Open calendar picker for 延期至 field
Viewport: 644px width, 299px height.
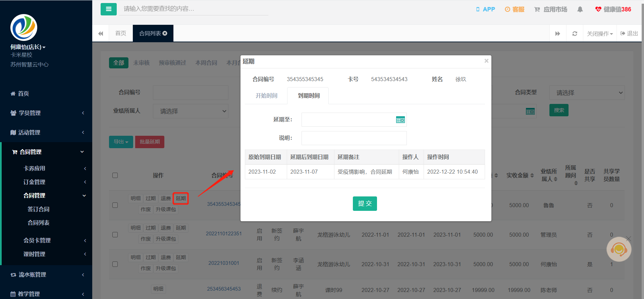(x=400, y=120)
